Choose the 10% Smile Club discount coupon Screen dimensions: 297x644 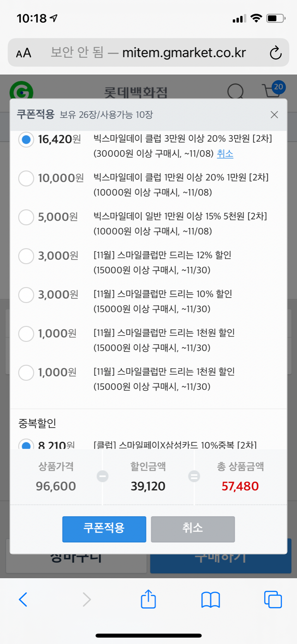[x=26, y=295]
